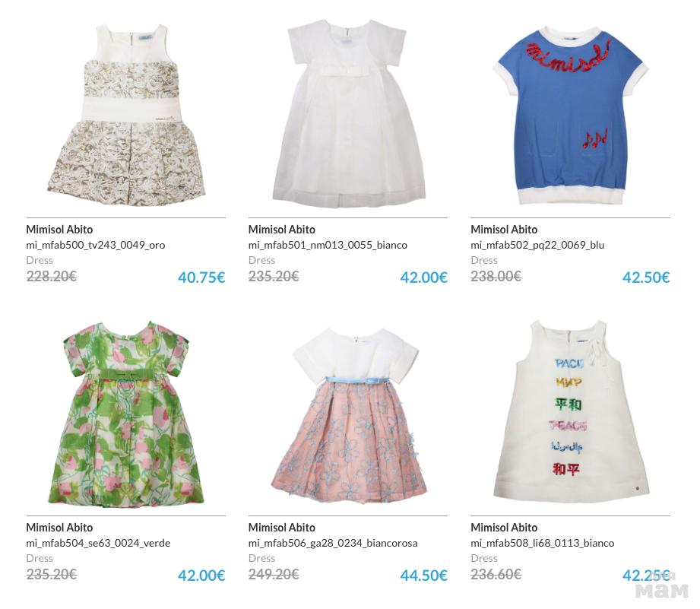Select product code mi_mfab500_tv243_0049_oro
The height and width of the screenshot is (609, 700).
coord(96,245)
